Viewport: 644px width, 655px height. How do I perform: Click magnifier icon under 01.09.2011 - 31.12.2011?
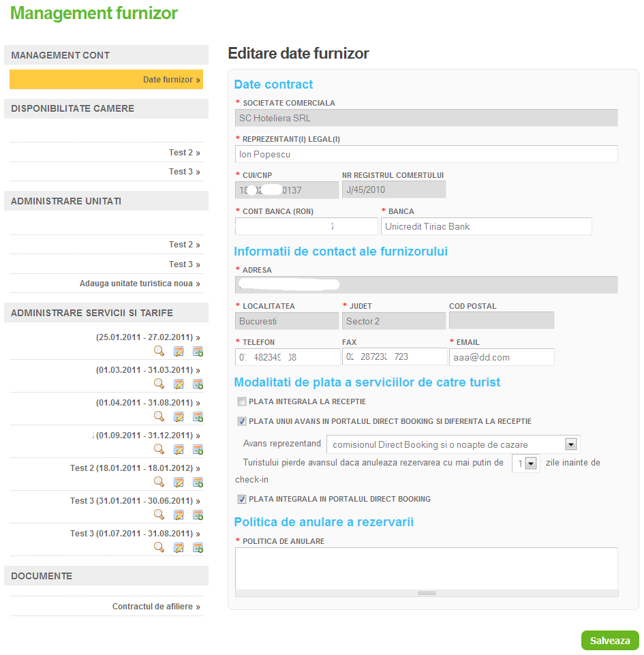(159, 449)
